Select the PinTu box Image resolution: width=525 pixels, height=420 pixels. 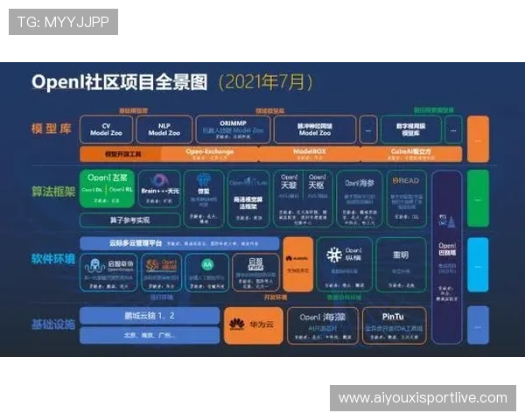[x=394, y=325]
